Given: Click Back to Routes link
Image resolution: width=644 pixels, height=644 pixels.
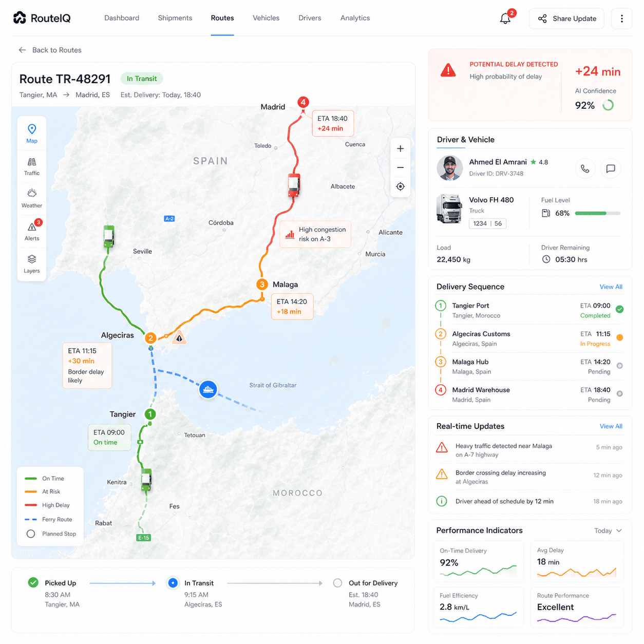Looking at the screenshot, I should pos(50,50).
